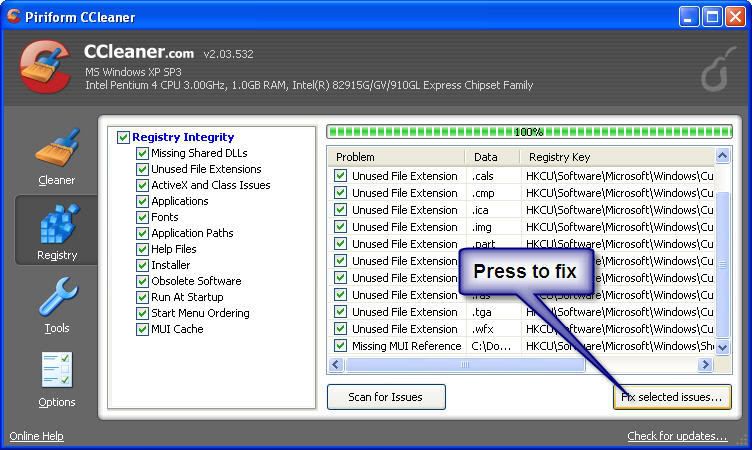This screenshot has width=752, height=450.
Task: Open the Tools section
Action: 57,306
